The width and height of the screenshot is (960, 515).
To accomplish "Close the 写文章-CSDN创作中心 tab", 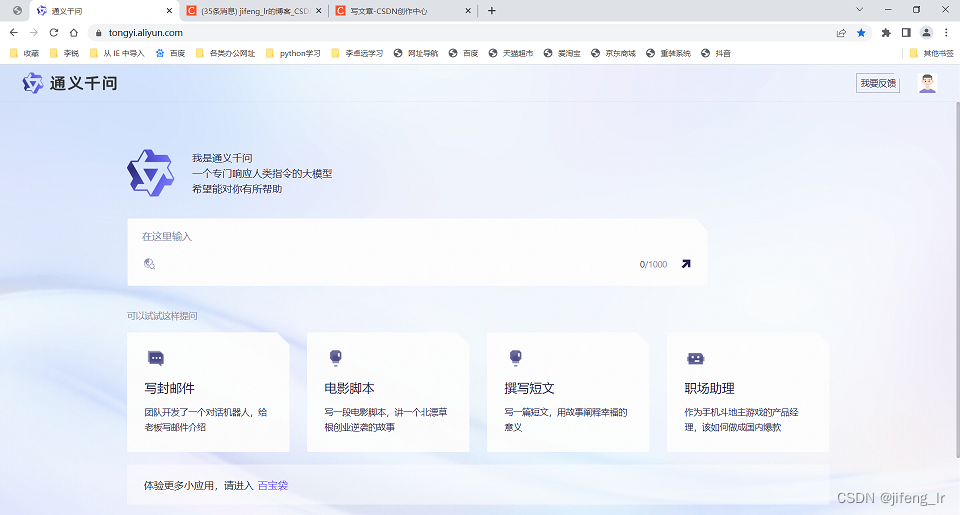I will [x=468, y=11].
